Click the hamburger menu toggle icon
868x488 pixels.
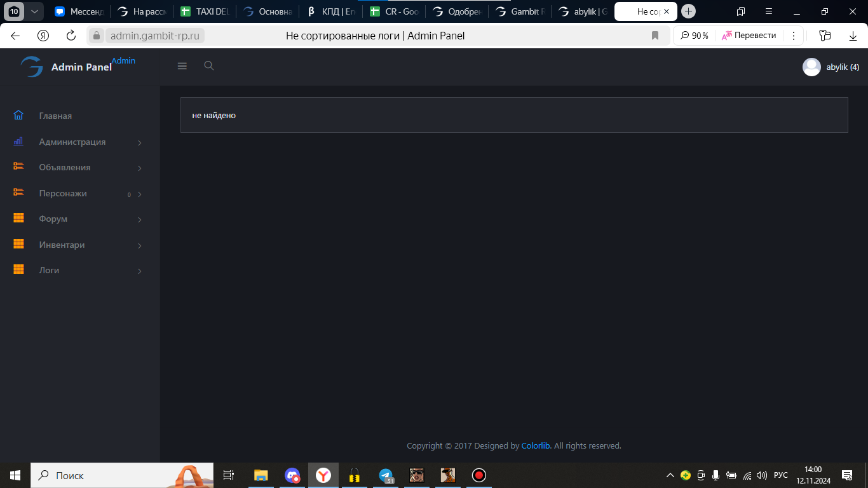coord(182,66)
